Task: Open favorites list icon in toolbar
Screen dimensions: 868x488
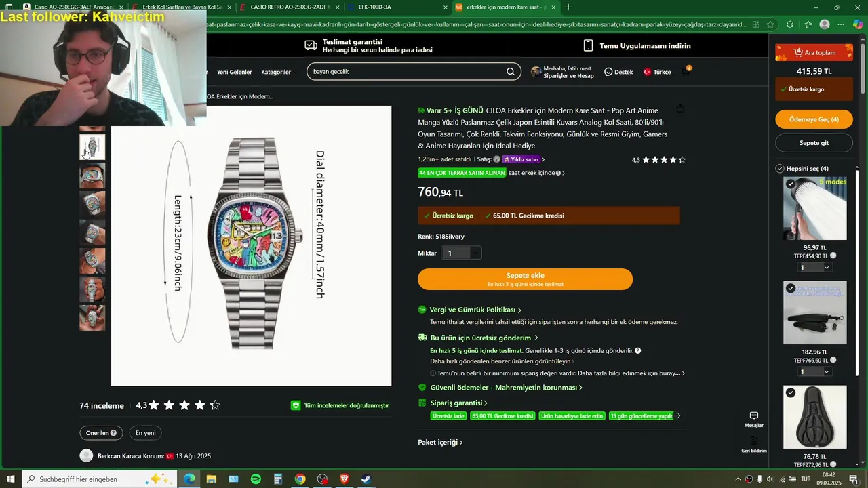Action: click(x=808, y=24)
